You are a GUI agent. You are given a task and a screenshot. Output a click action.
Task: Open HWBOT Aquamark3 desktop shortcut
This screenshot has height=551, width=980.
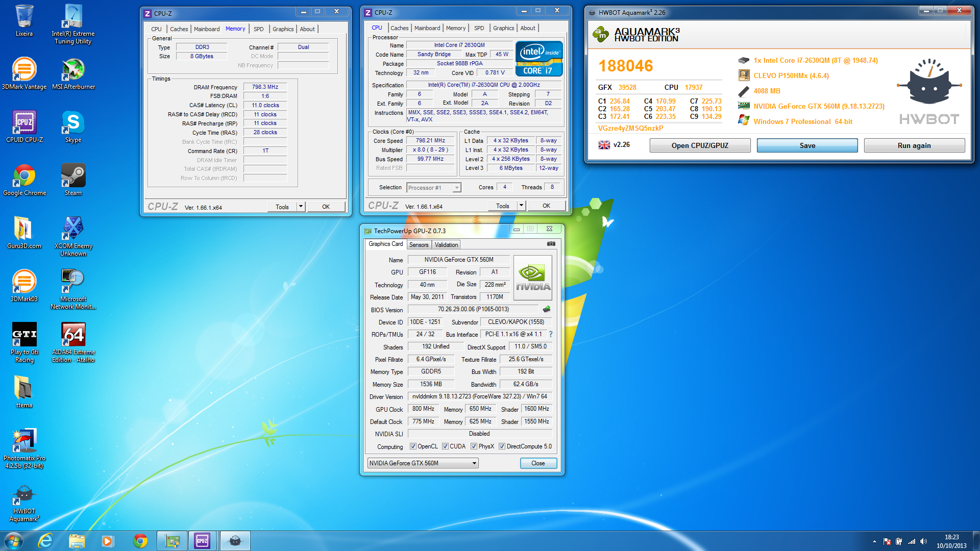click(24, 504)
